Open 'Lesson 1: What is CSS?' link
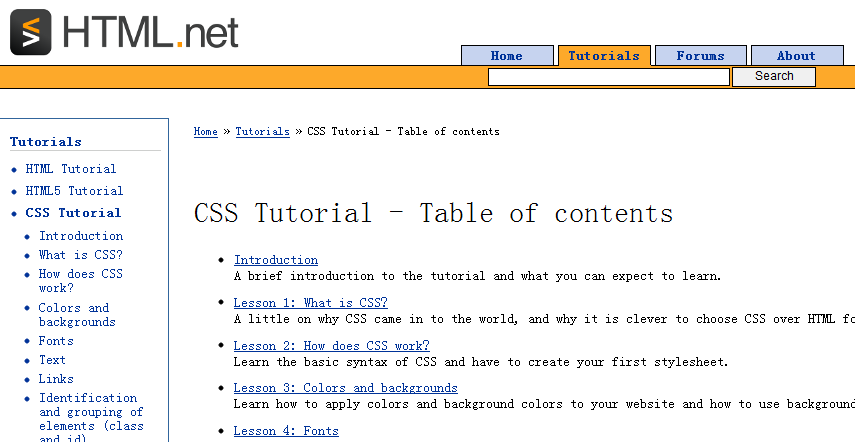 [x=310, y=303]
